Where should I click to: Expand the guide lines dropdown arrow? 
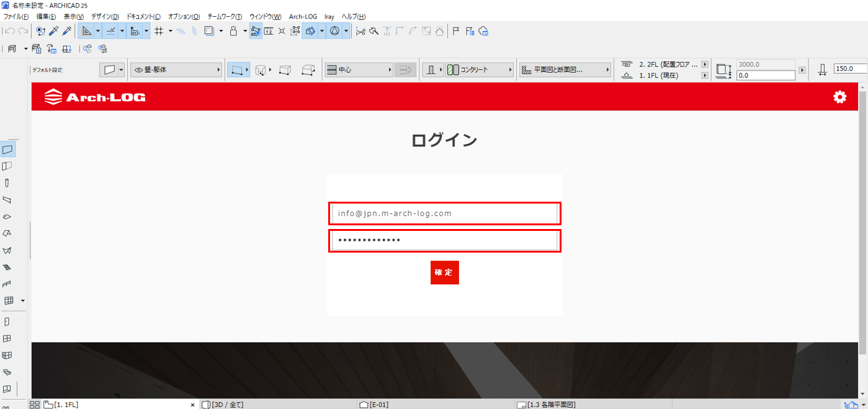pos(97,31)
